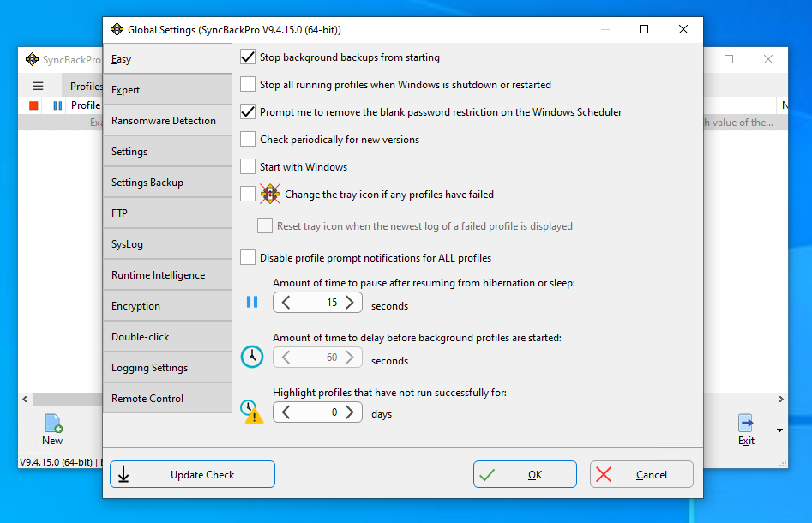The height and width of the screenshot is (523, 812).
Task: Click the Profile column header in SyncBackPro window
Action: (86, 105)
